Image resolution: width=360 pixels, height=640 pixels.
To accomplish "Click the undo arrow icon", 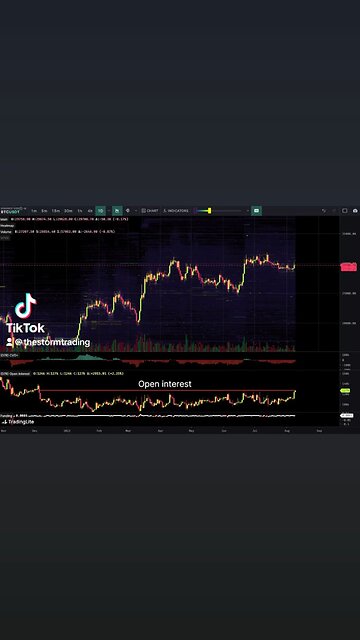I will pyautogui.click(x=324, y=211).
